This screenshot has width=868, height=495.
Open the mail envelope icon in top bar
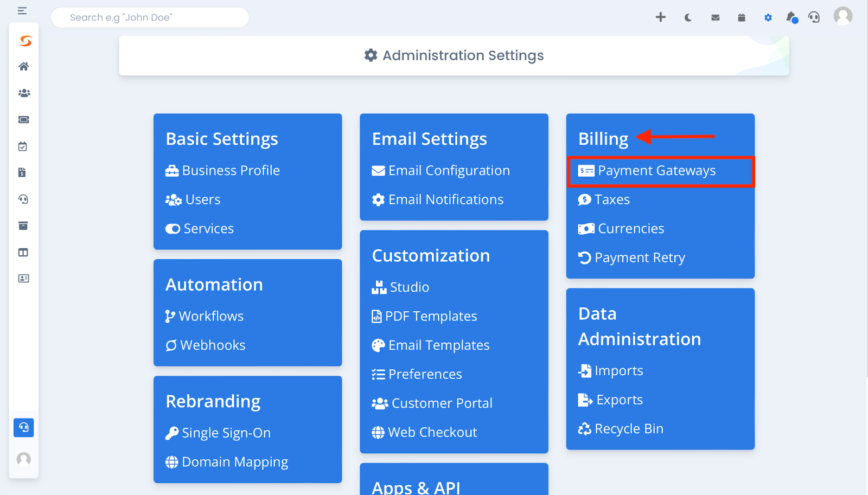(716, 17)
